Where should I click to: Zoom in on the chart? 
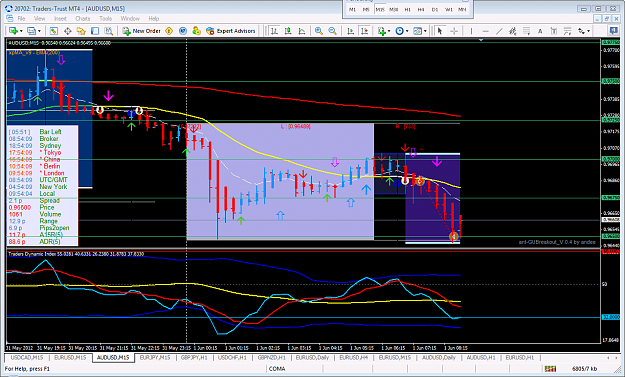point(319,31)
